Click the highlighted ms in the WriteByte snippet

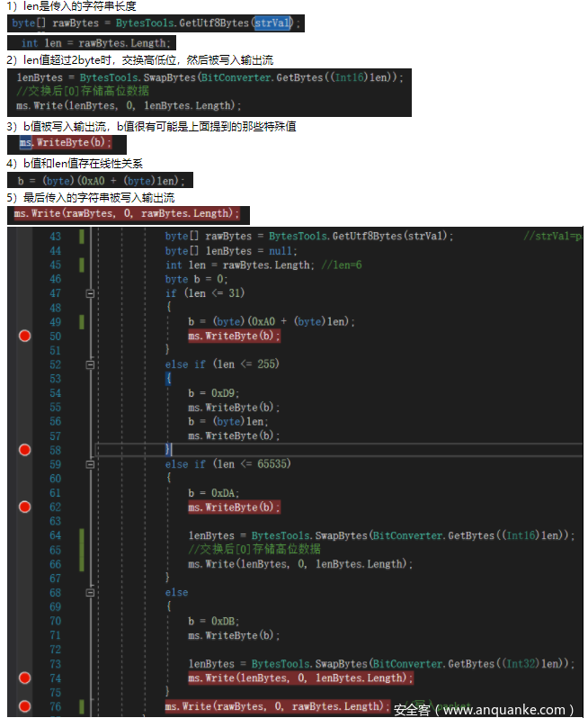pos(25,142)
